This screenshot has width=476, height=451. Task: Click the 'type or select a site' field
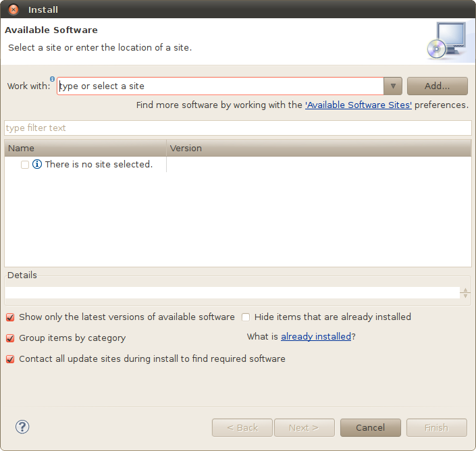(x=220, y=86)
